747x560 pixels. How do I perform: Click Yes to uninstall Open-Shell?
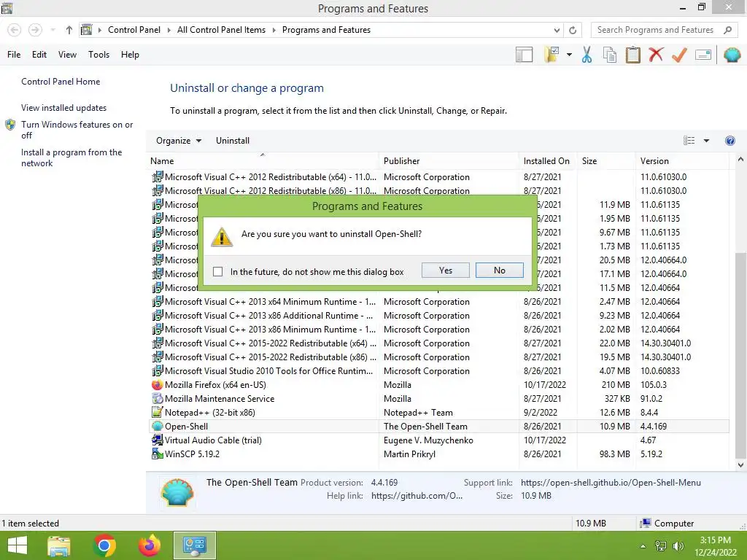point(446,271)
